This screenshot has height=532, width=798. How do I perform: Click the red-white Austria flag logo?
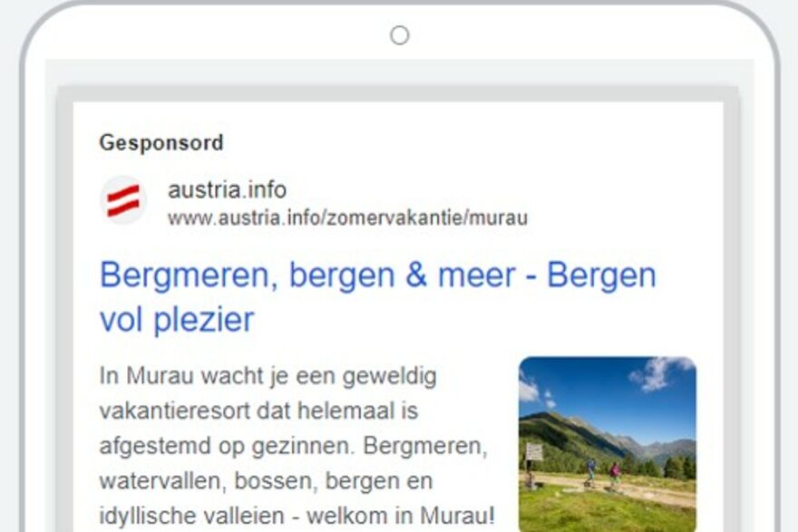[x=122, y=200]
